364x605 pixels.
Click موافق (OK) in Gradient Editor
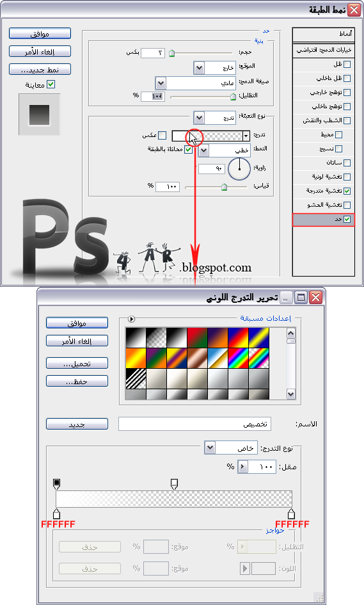click(x=77, y=323)
